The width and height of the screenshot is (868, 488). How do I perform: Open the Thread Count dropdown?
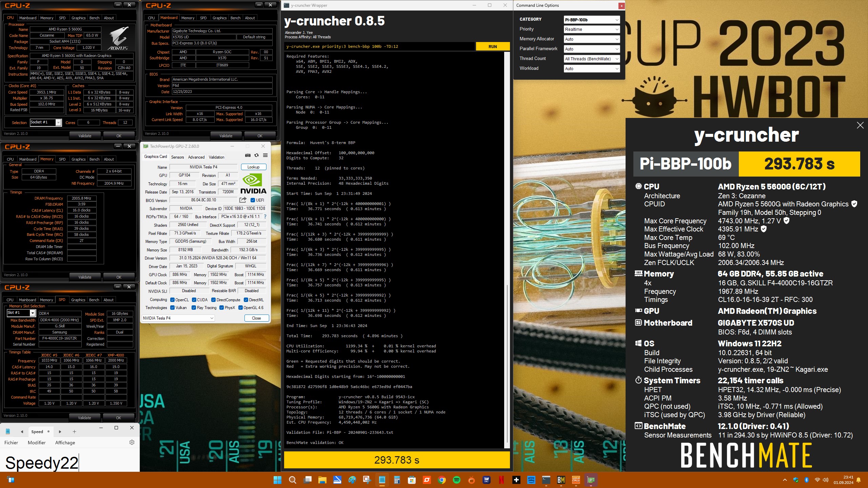coord(592,59)
